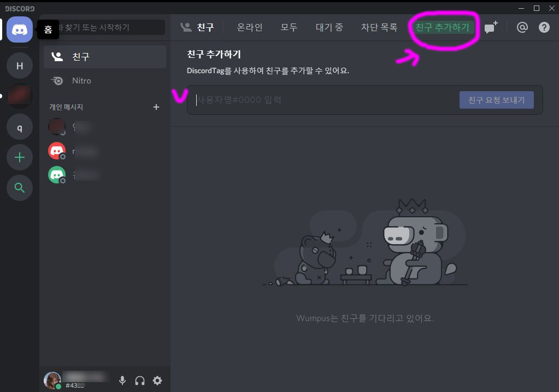559x392 pixels.
Task: Maximize the Discord window
Action: tap(537, 8)
